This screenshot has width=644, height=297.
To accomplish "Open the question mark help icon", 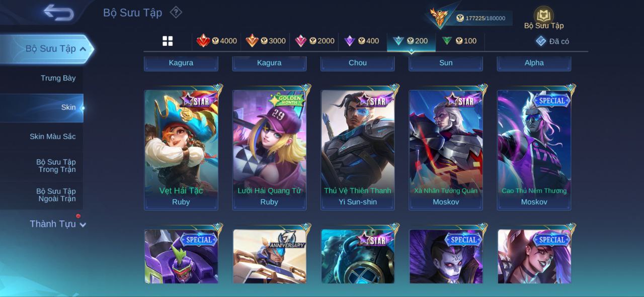I will pos(176,12).
